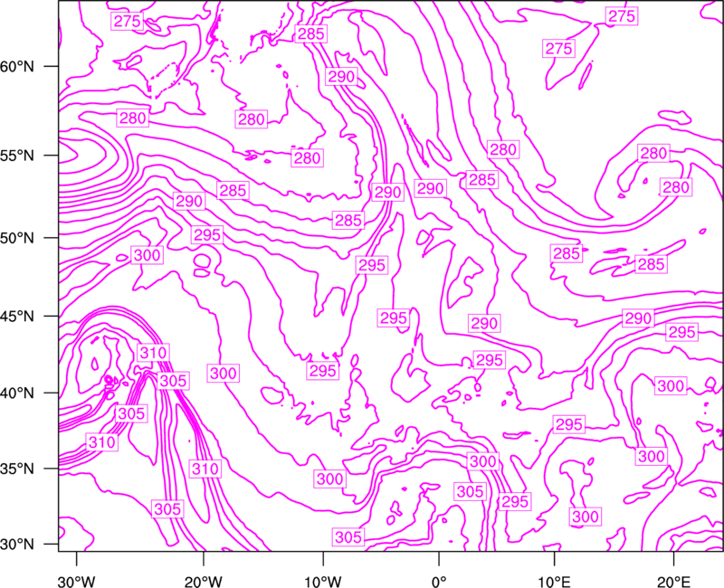This screenshot has width=724, height=588.
Task: Click the 40°N latitude axis label
Action: [17, 393]
